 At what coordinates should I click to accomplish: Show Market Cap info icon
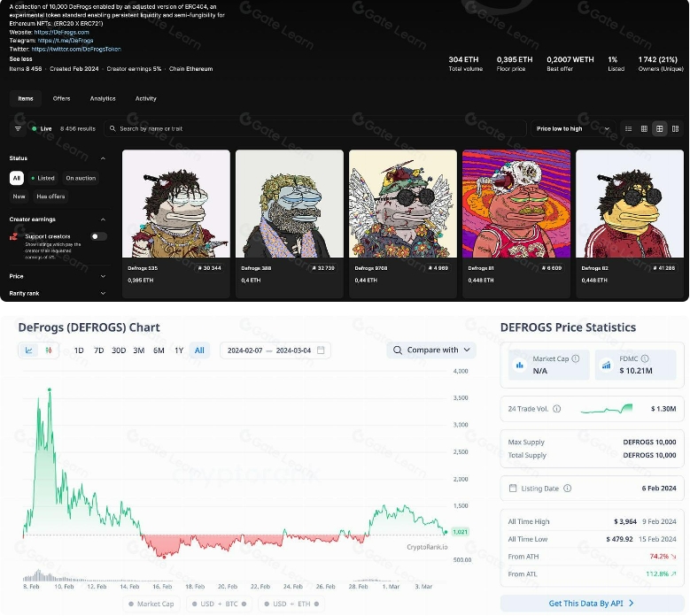(x=575, y=358)
